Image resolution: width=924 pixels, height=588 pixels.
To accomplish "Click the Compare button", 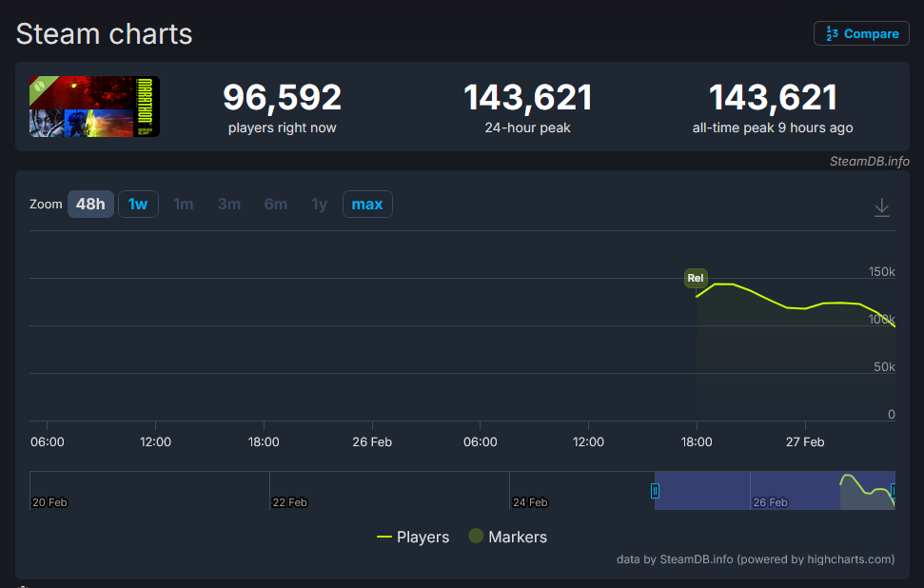I will (x=861, y=33).
